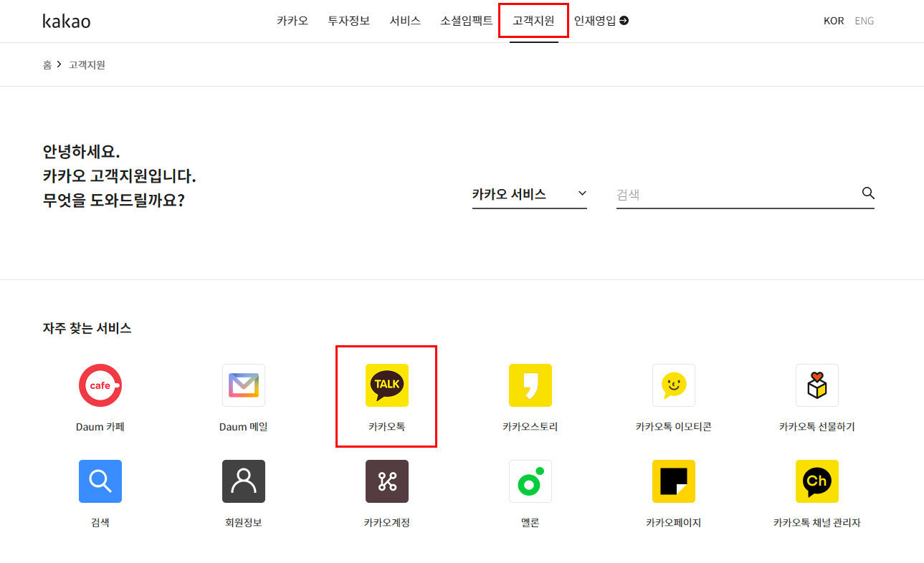Click the 카카오톡 label text
This screenshot has width=924, height=563.
(x=387, y=427)
